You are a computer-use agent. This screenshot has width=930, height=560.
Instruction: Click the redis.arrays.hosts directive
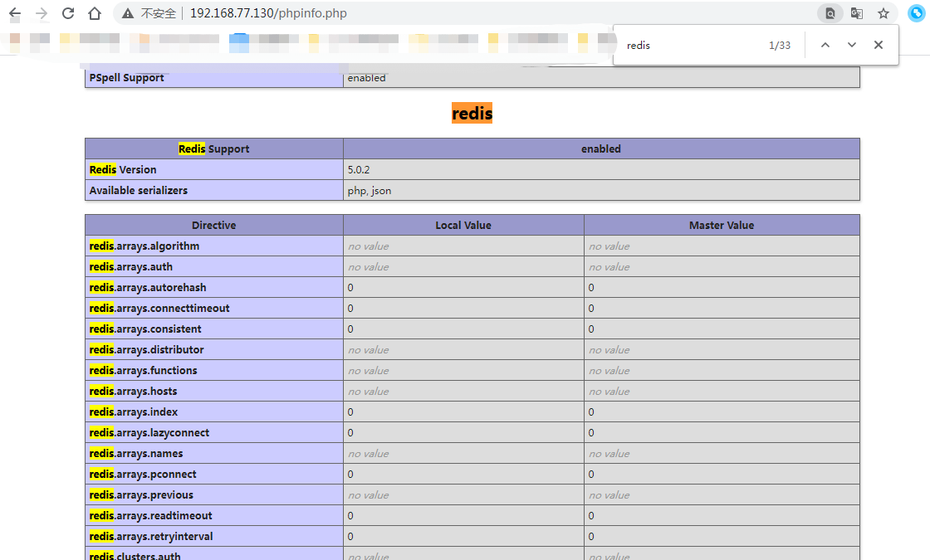tap(133, 391)
